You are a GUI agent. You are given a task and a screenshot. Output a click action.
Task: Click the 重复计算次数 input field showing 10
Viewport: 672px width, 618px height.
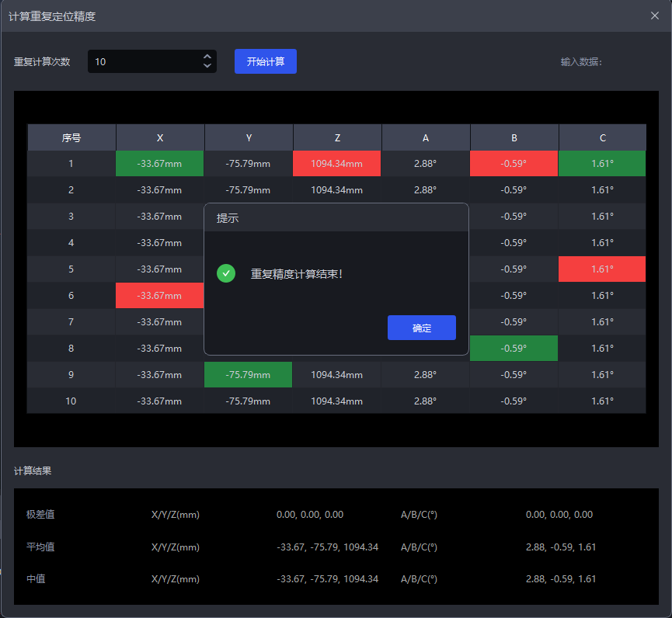144,61
